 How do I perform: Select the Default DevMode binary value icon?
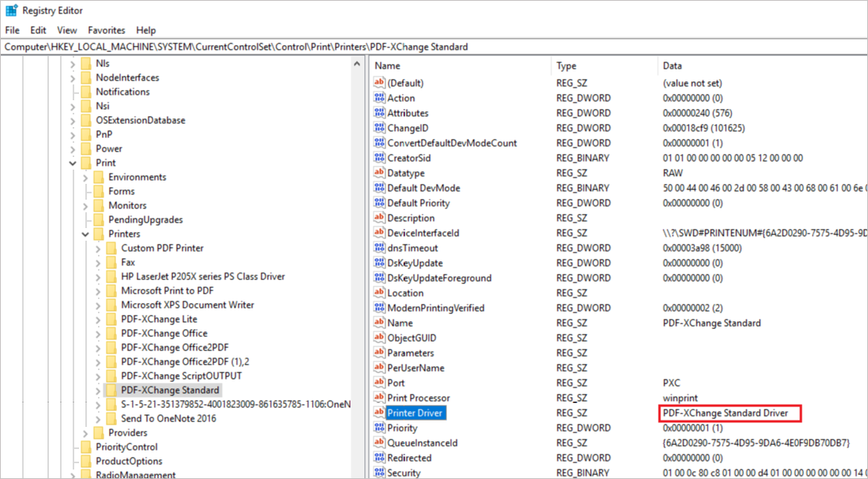coord(379,188)
